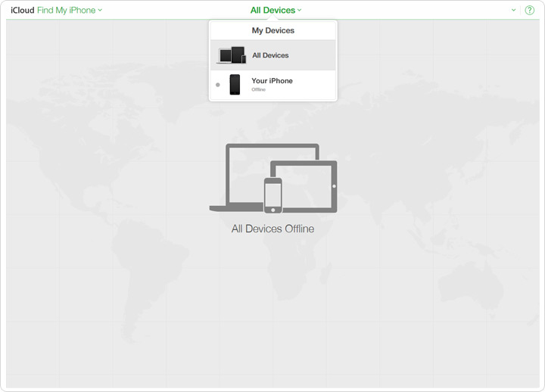Open the Find My iPhone app switcher dropdown
545x392 pixels.
pos(70,10)
